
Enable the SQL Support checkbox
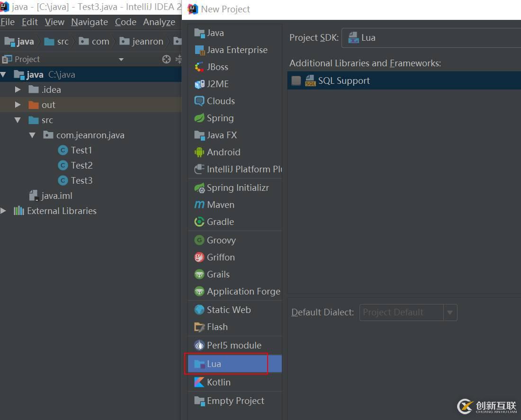296,80
